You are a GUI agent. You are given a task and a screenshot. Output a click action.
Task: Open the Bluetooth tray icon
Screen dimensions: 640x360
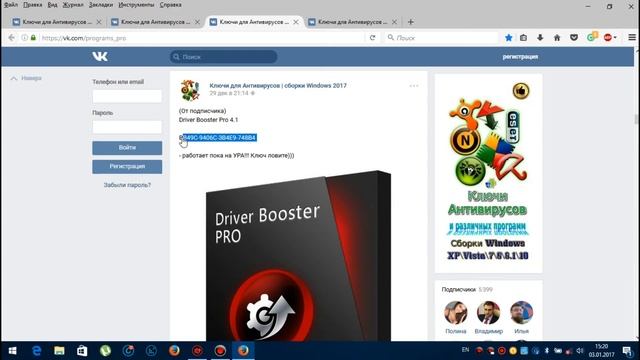tap(547, 351)
